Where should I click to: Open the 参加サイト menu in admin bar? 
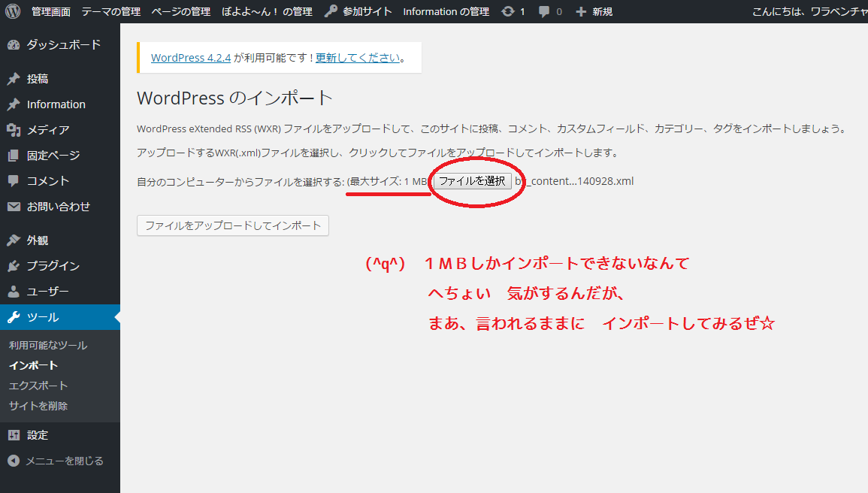point(367,11)
